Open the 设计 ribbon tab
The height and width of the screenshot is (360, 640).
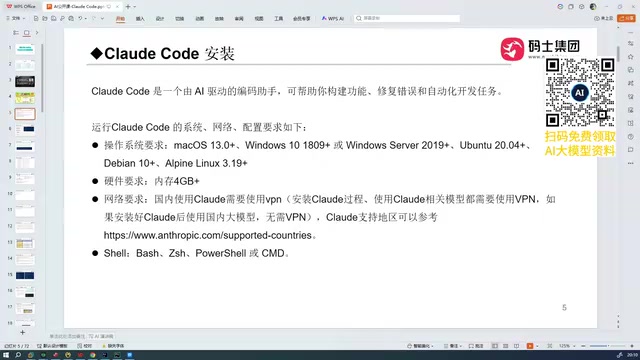click(x=160, y=19)
